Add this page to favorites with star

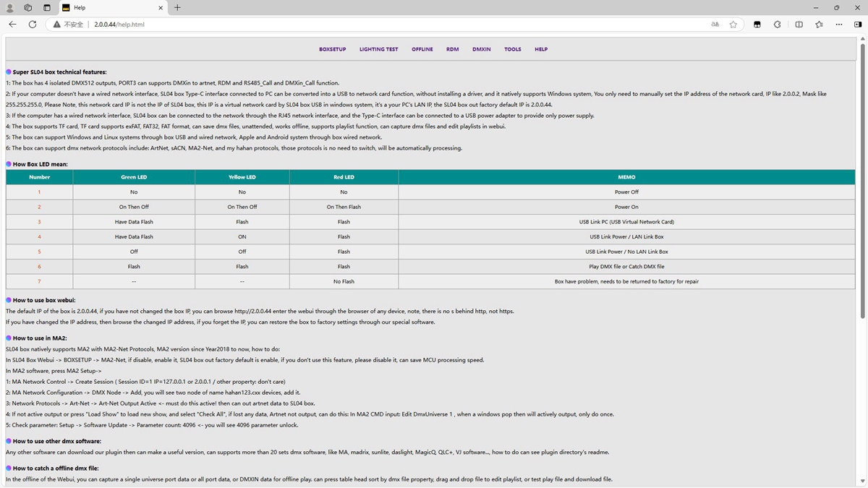coord(733,24)
